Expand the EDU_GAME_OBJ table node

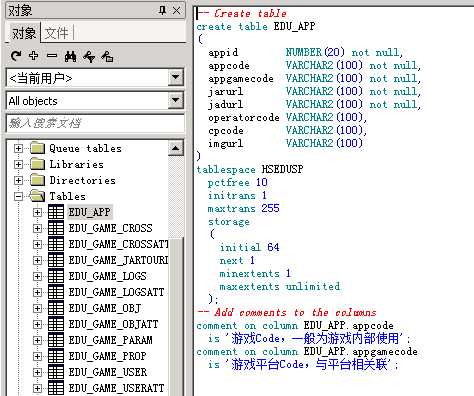37,308
